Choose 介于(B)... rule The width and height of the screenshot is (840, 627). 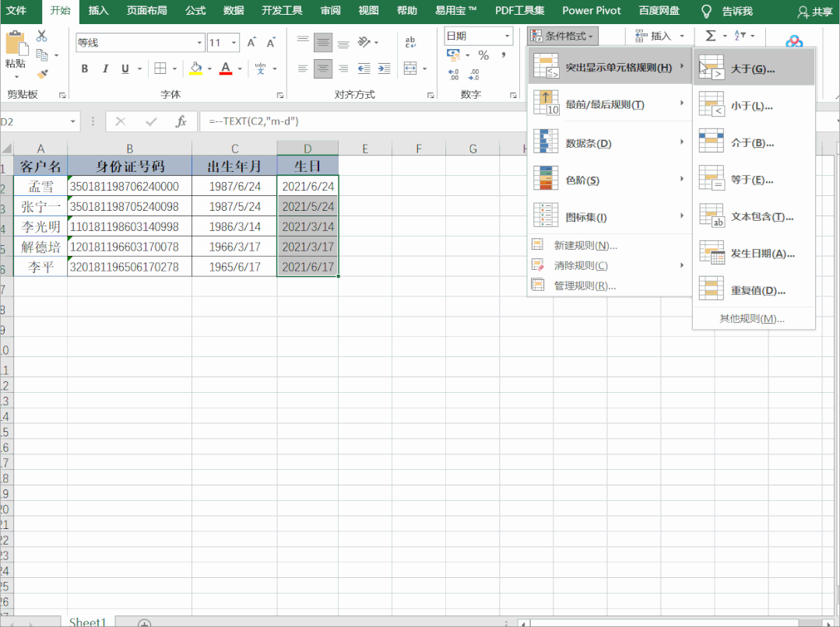754,142
